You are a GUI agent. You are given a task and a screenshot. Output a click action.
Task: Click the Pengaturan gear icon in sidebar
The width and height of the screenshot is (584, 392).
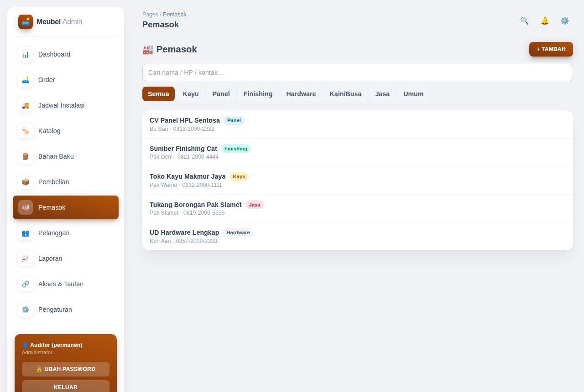click(x=26, y=309)
